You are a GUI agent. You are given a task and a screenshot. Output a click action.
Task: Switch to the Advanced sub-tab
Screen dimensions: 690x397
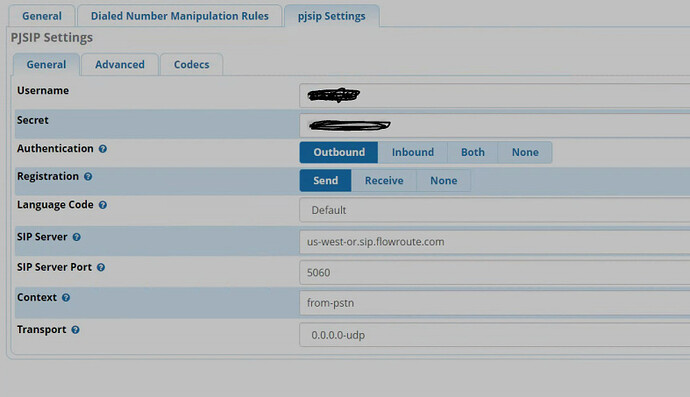click(x=120, y=65)
